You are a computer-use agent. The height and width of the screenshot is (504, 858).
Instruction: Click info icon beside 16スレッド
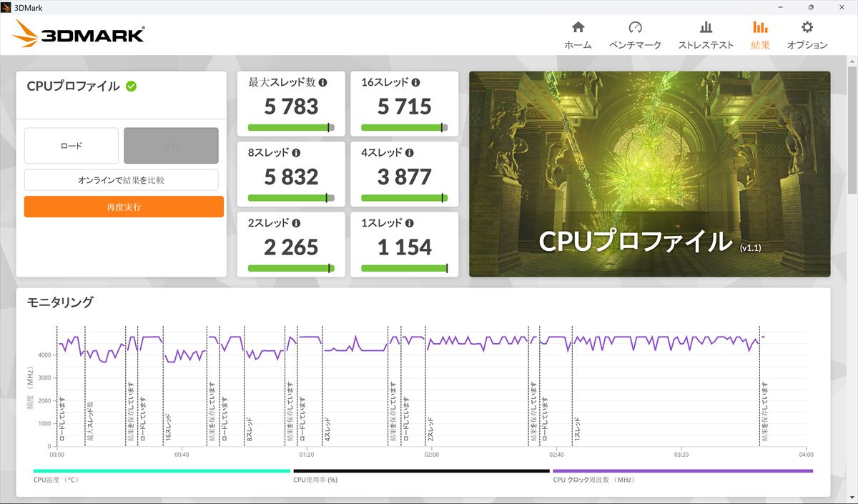tap(415, 83)
